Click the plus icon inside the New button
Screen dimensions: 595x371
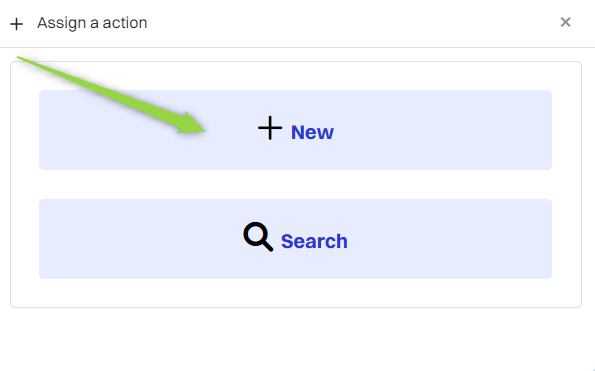[270, 128]
